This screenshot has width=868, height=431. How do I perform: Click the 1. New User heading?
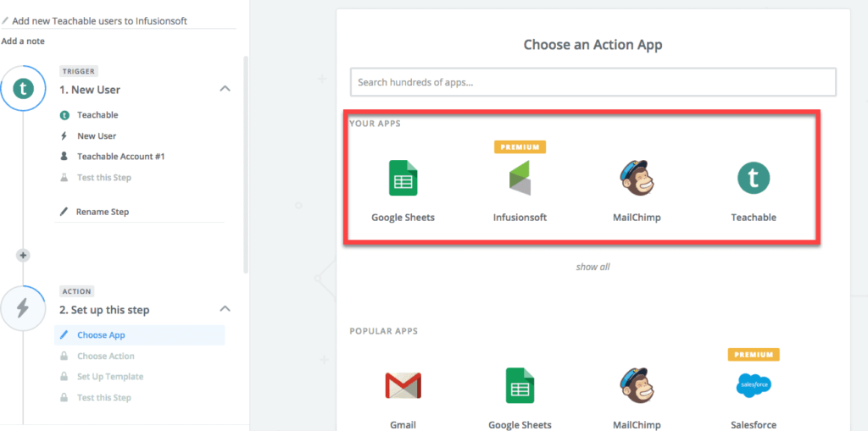click(90, 90)
